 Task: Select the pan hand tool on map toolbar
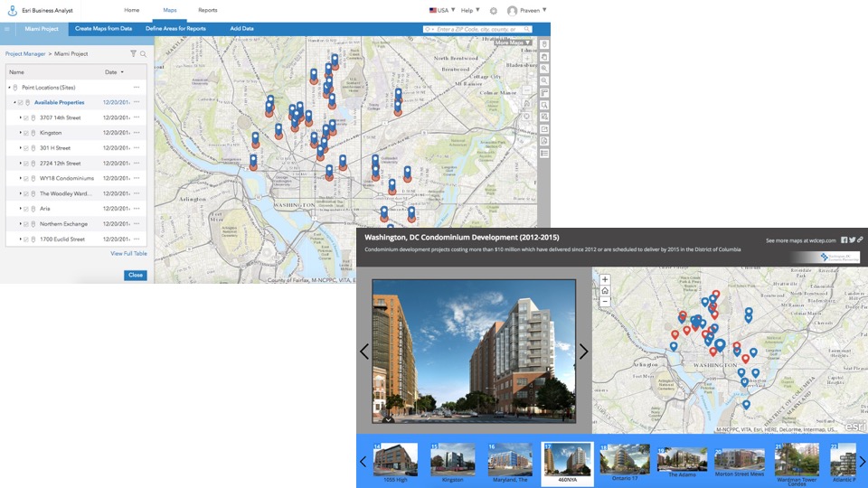pyautogui.click(x=544, y=56)
